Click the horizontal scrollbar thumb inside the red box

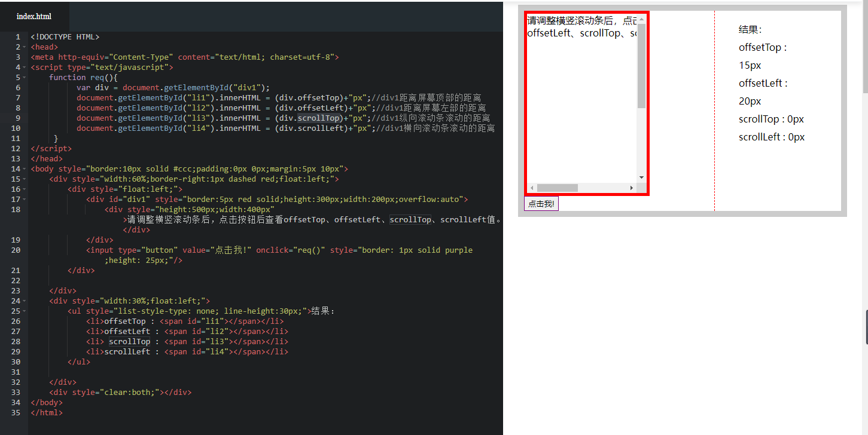click(558, 188)
